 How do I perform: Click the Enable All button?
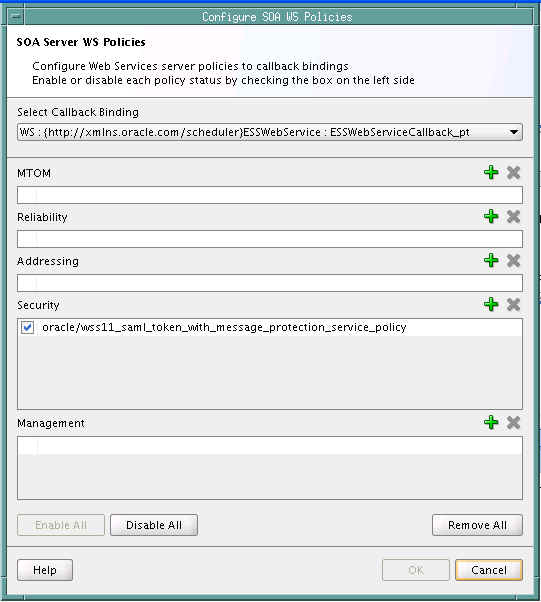point(61,525)
